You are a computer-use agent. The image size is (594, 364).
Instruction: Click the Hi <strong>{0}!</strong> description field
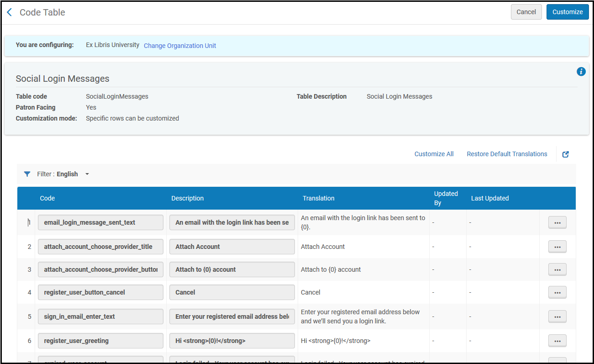tap(232, 341)
